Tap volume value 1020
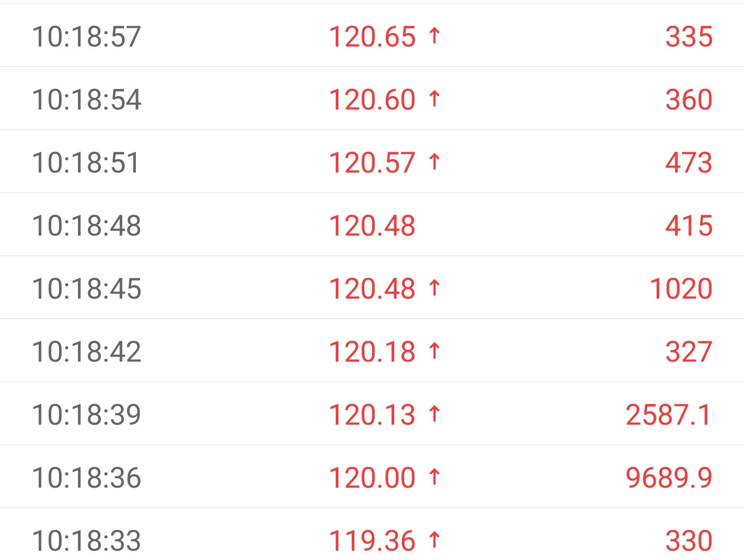744x560 pixels. (x=681, y=289)
